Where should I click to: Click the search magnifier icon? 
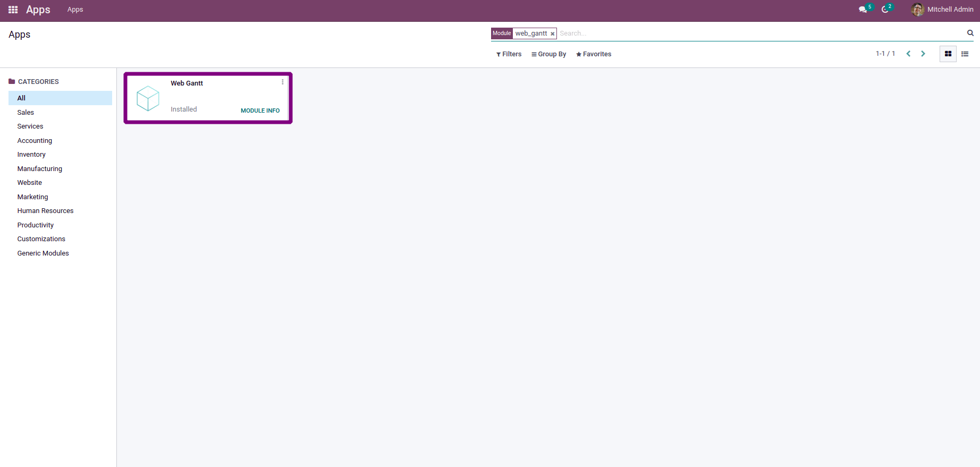970,33
